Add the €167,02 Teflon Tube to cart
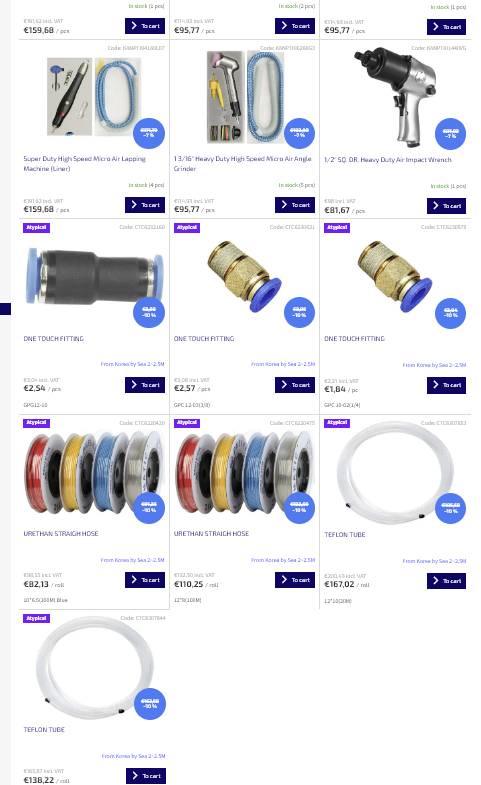Viewport: 481px width, 785px height. pos(446,581)
